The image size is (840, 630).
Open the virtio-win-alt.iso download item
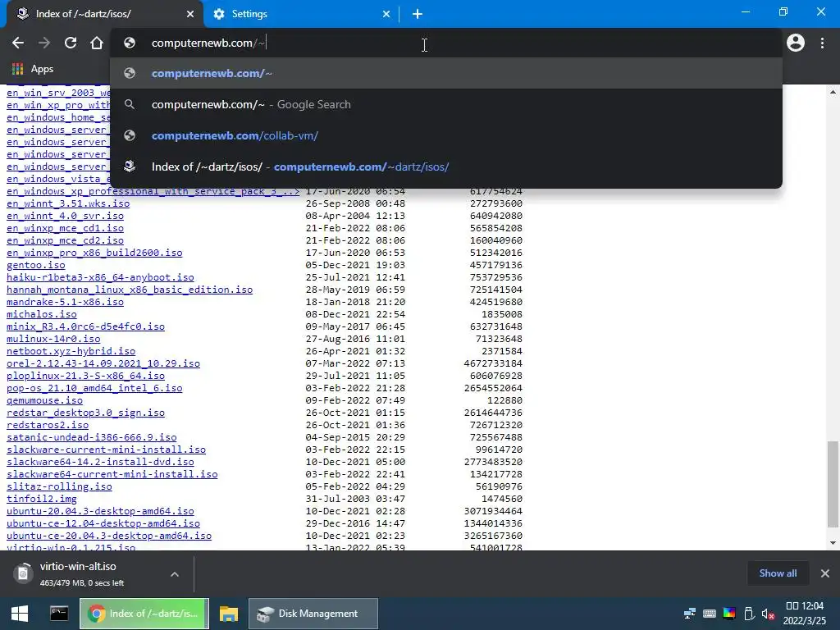80,573
